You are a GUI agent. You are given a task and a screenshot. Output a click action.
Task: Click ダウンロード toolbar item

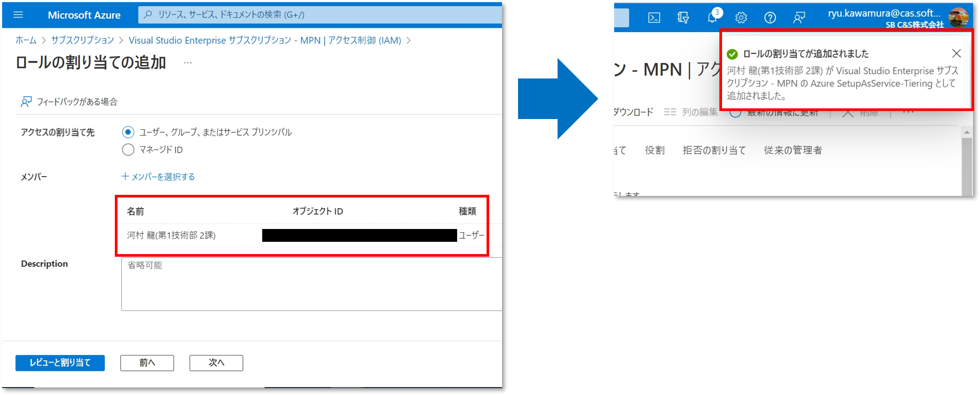[633, 112]
